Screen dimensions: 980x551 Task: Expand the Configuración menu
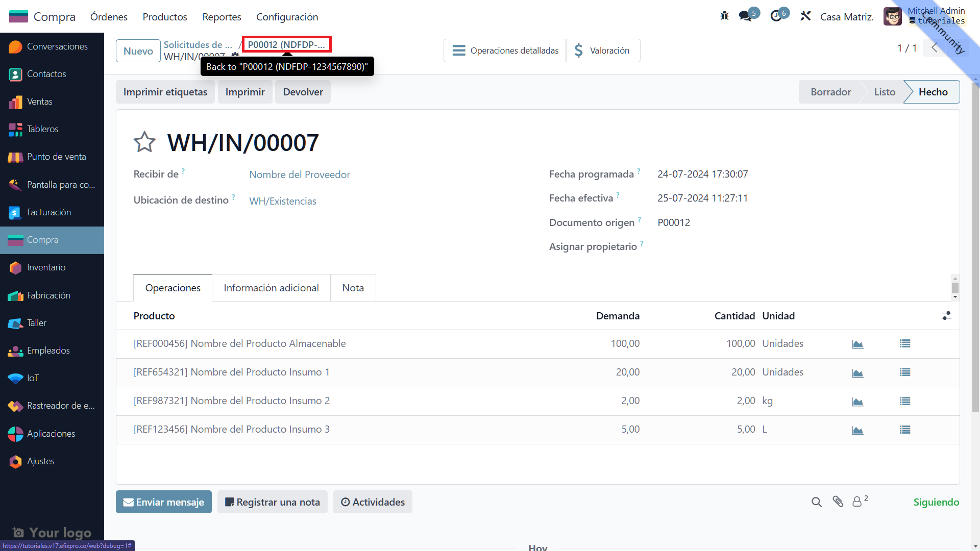point(287,17)
